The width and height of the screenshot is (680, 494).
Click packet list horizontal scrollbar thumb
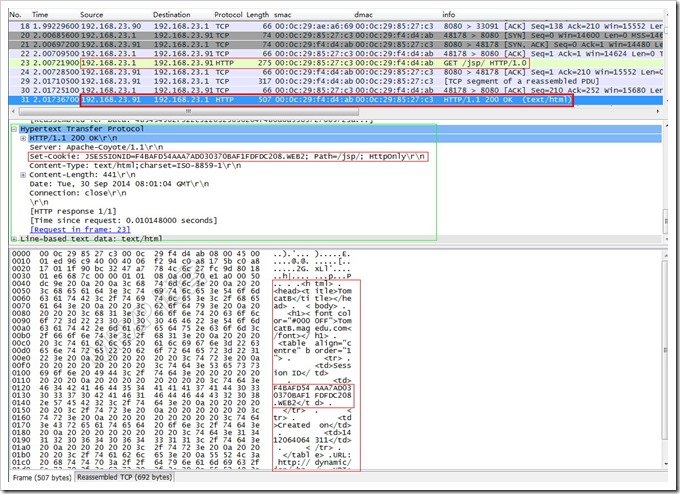click(189, 111)
